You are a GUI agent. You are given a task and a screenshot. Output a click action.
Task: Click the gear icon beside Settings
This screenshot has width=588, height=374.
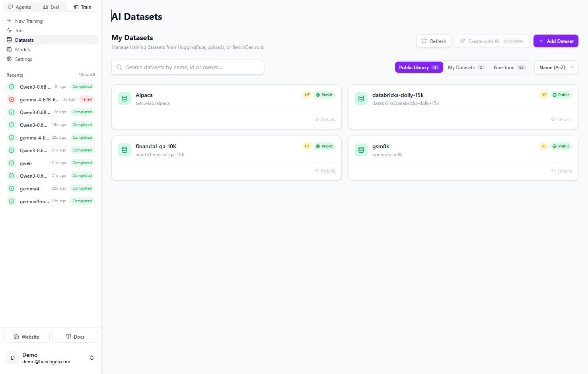point(9,59)
